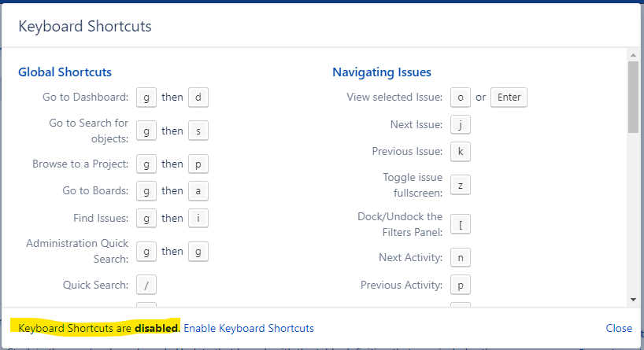Click the scrollbar down arrow
This screenshot has height=350, width=644.
click(633, 300)
